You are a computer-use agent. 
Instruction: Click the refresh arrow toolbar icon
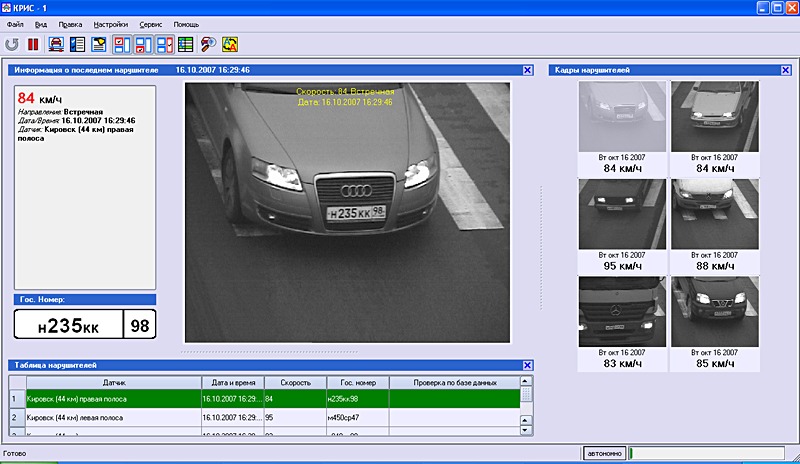pos(12,44)
